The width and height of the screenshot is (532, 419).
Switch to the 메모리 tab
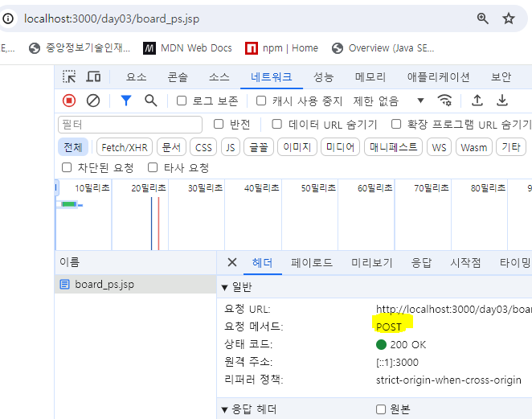[370, 77]
